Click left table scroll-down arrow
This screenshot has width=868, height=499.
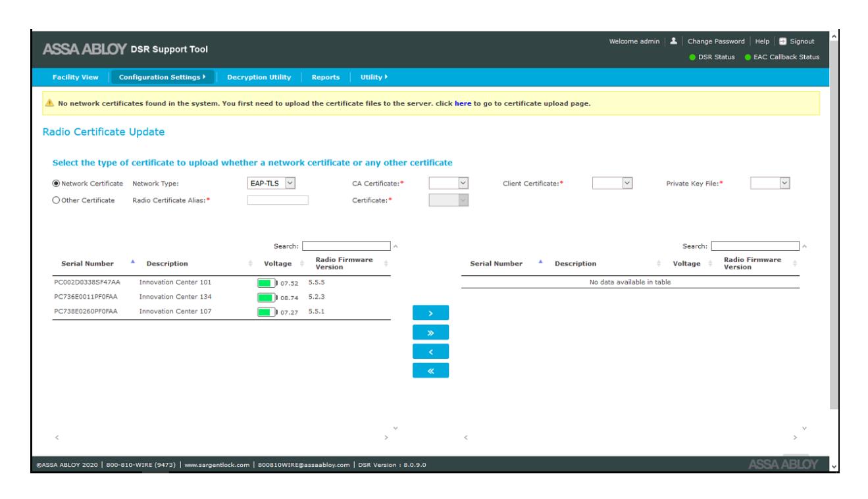click(396, 427)
